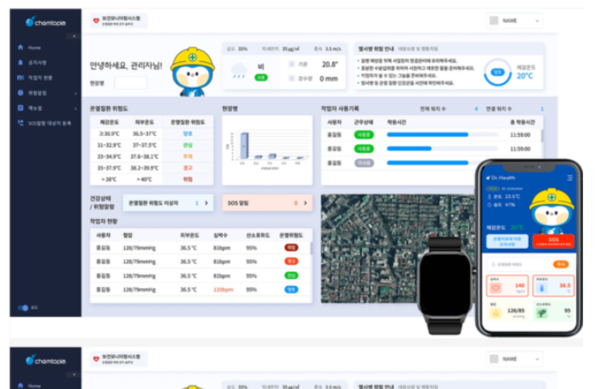The width and height of the screenshot is (600, 389).
Task: Tap the orange status badge on the phone
Action: point(561,264)
